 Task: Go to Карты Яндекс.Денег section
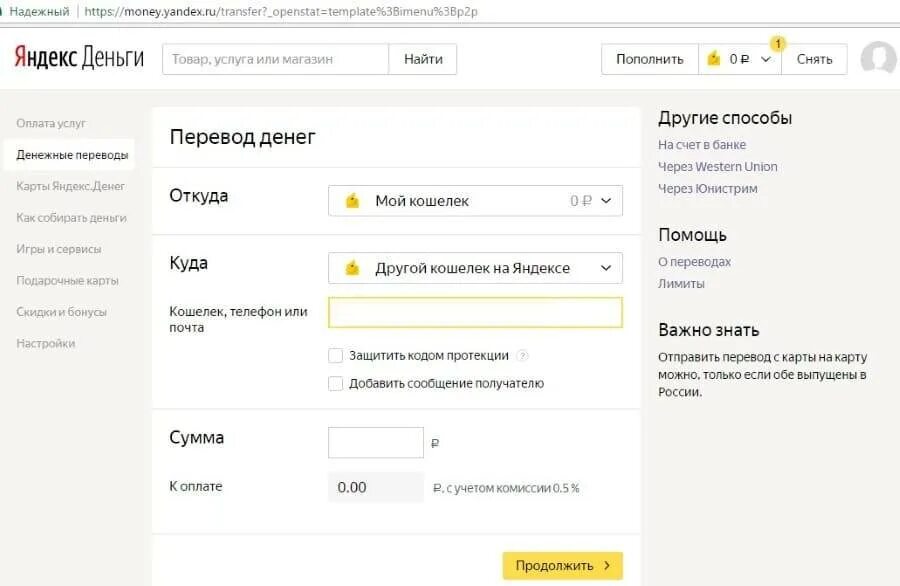coord(70,186)
